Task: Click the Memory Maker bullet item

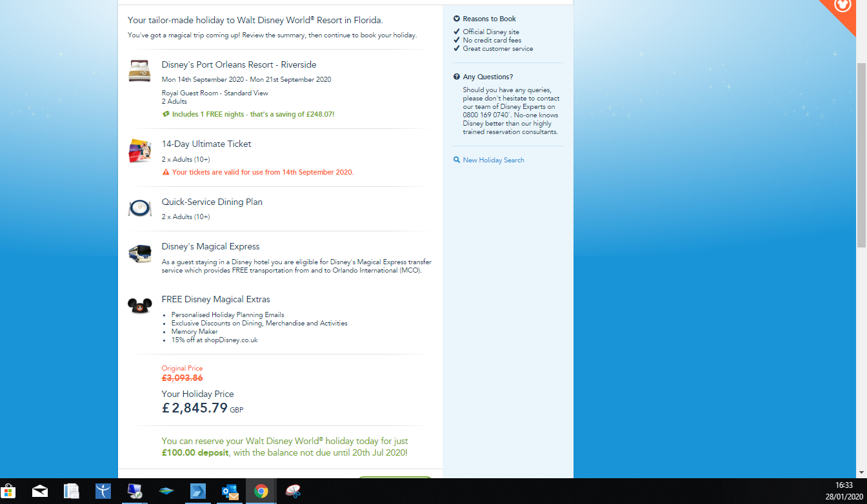Action: (x=194, y=331)
